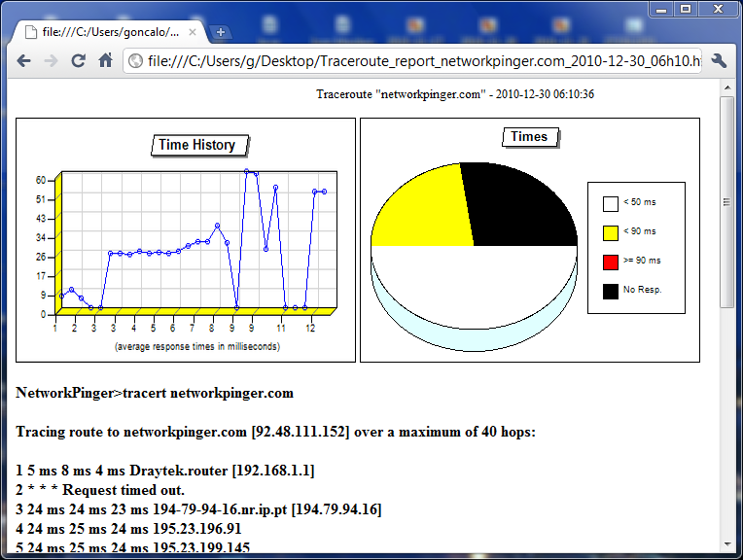
Task: Click the '< 90 ms' legend label
Action: 640,231
